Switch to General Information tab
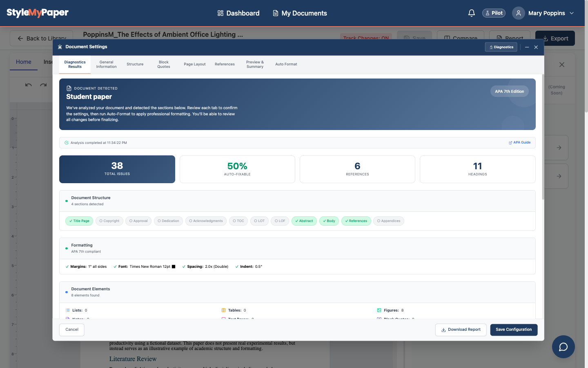This screenshot has height=368, width=588. (107, 65)
